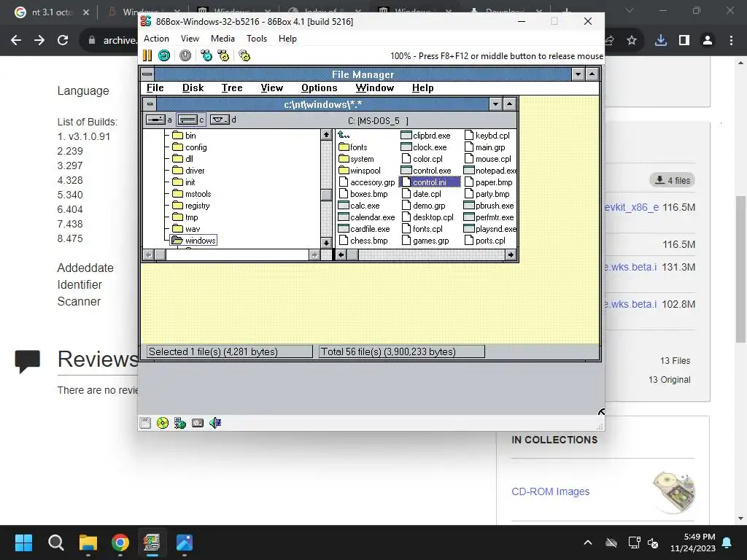Minimize File Manager with down arrow
The height and width of the screenshot is (560, 747).
pyautogui.click(x=578, y=74)
